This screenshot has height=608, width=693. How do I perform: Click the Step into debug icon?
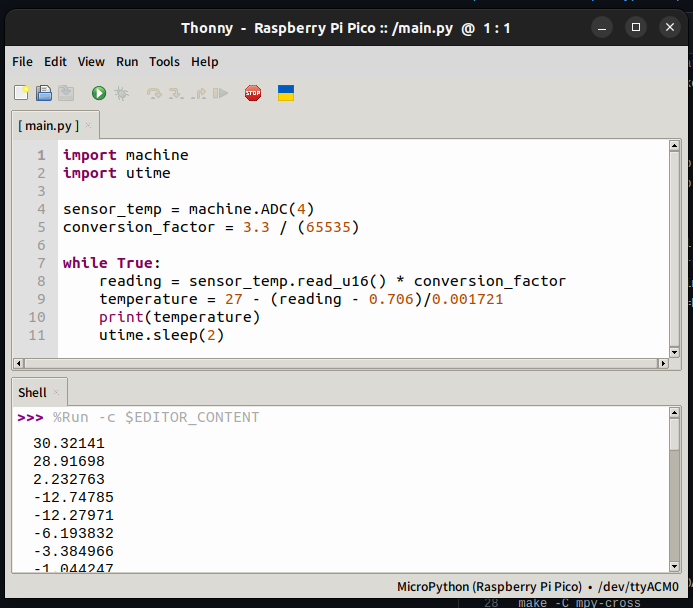click(x=176, y=93)
